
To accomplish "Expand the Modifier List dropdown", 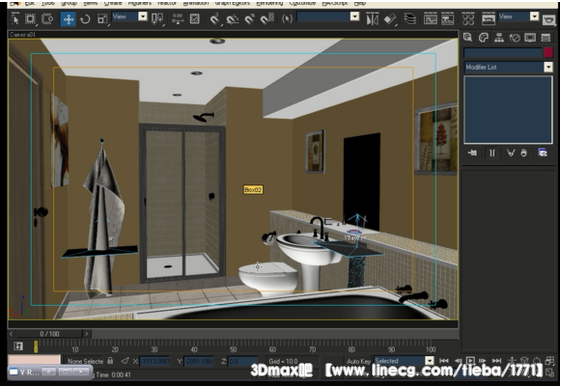I will [548, 67].
